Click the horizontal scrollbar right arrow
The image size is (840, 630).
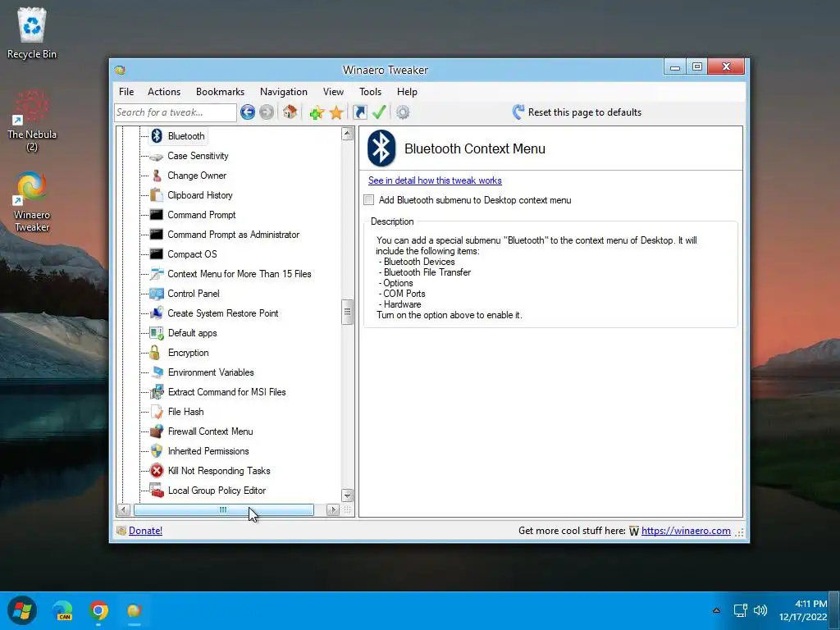333,510
